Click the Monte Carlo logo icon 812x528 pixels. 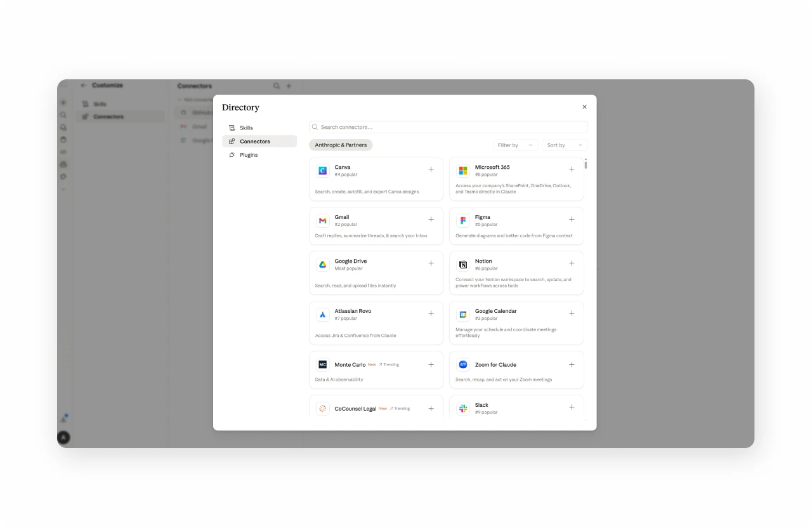322,365
